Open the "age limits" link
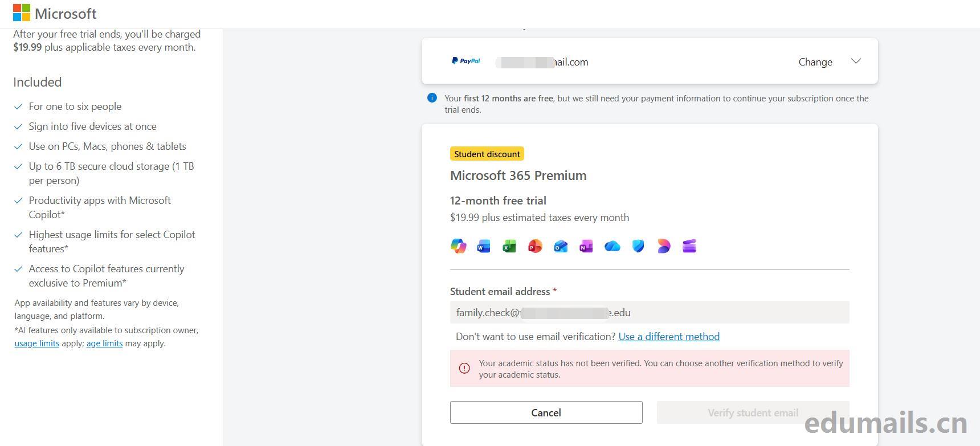Screen dimensions: 980x446 coord(104,343)
